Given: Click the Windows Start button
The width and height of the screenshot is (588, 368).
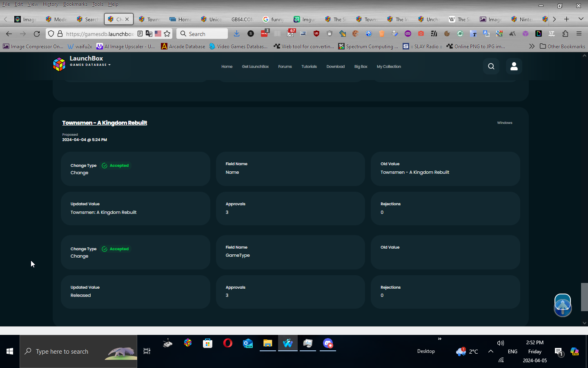Looking at the screenshot, I should tap(10, 351).
